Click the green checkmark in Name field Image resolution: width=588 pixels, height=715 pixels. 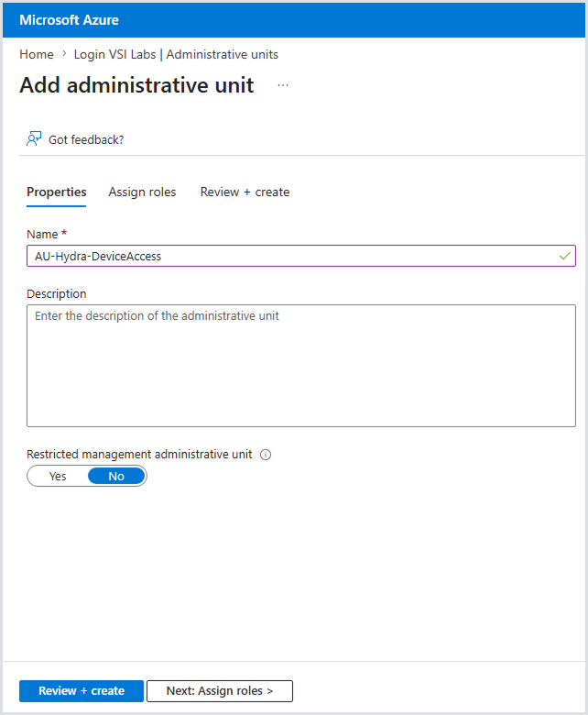click(x=565, y=256)
